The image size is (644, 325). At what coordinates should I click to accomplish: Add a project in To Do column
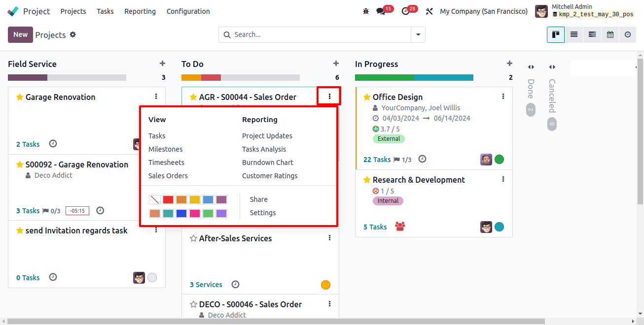(336, 64)
